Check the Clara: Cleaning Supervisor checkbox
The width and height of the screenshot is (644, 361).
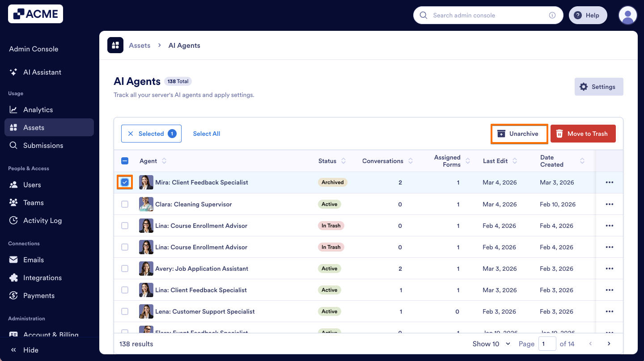pyautogui.click(x=125, y=204)
